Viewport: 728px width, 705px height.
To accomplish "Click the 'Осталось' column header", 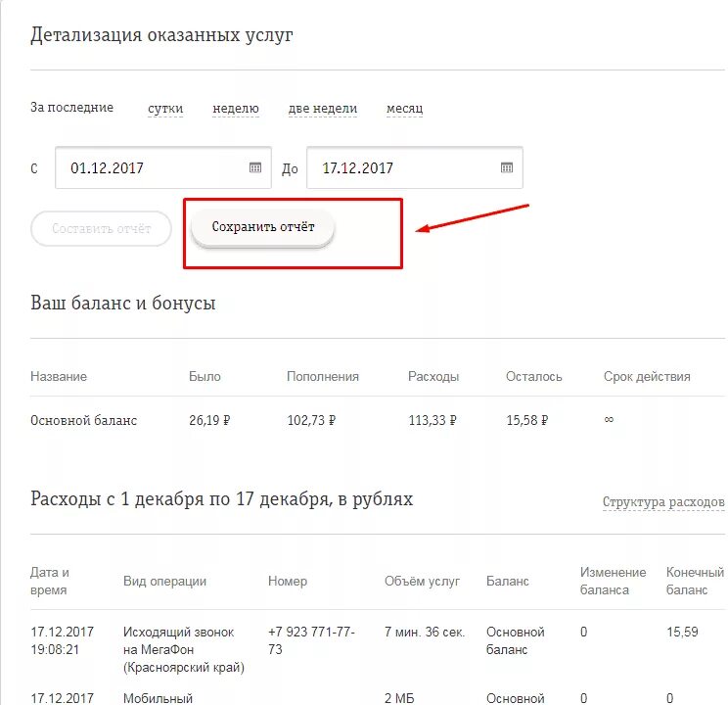I will [534, 376].
